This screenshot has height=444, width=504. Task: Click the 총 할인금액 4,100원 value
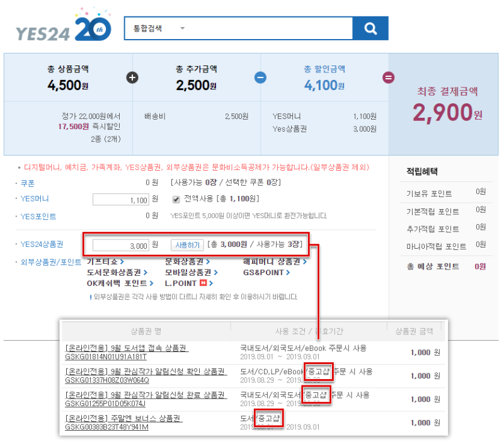[324, 86]
